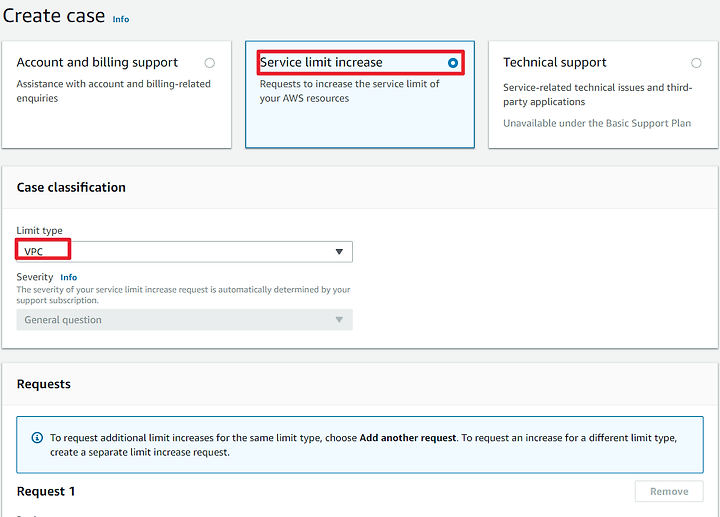Click the Limit type label
720x517 pixels.
coord(39,230)
